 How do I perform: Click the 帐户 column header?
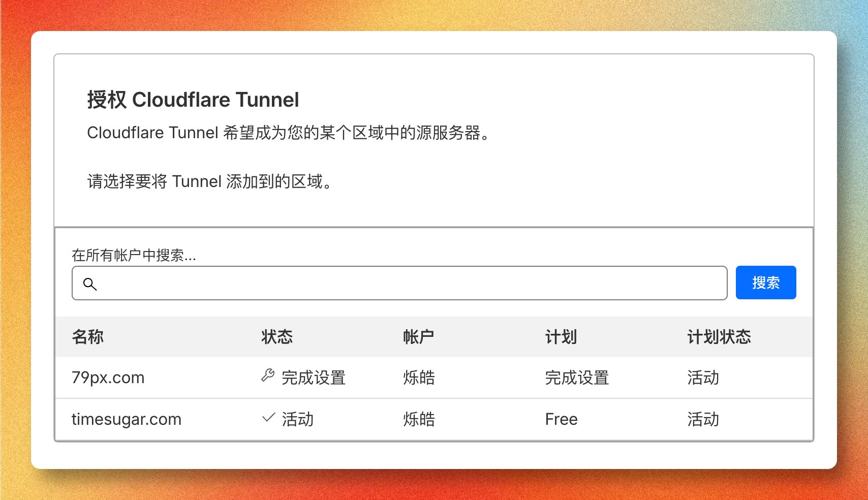(419, 337)
